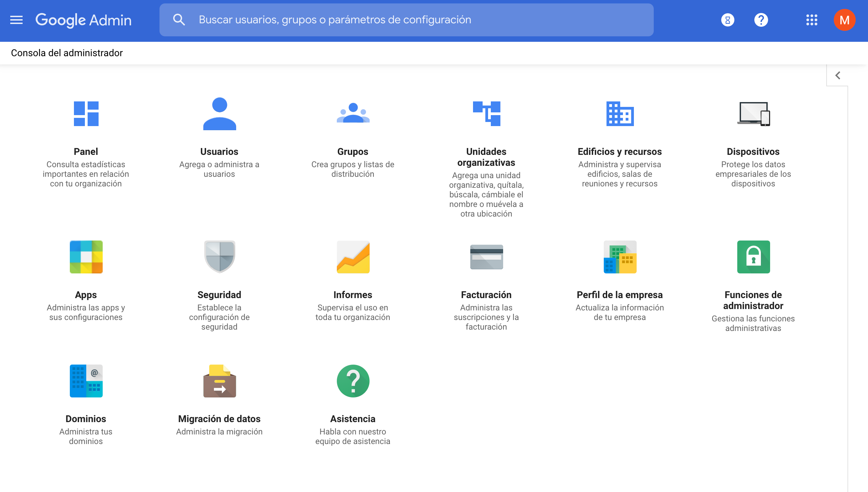Viewport: 868px width, 492px height.
Task: Open the Informes chart icon
Action: pos(353,257)
